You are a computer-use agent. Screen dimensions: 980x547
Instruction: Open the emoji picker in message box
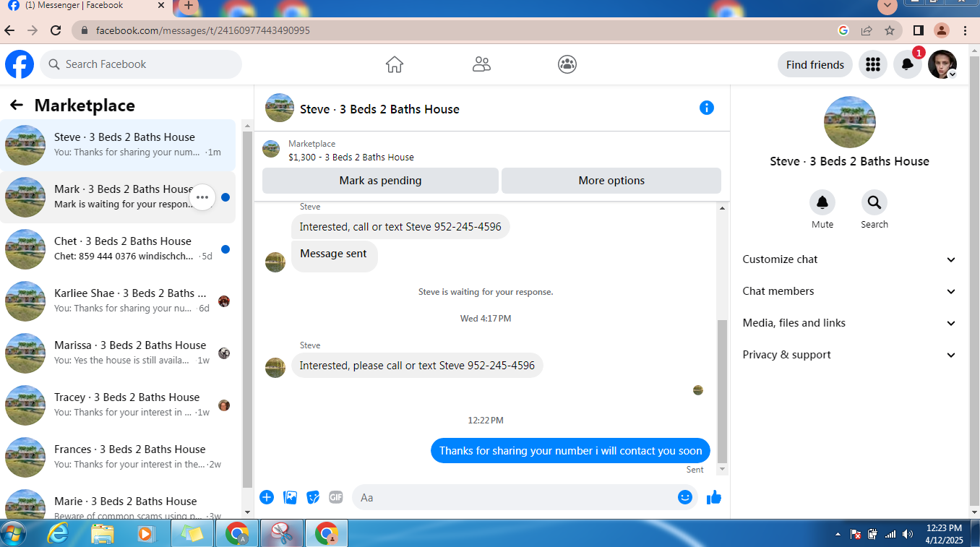coord(685,497)
